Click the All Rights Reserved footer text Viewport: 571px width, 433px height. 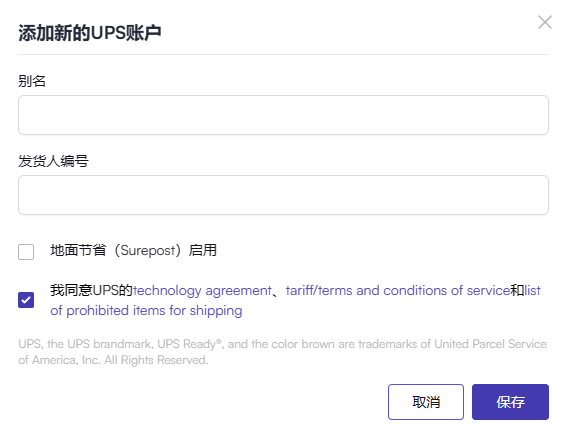click(x=156, y=360)
